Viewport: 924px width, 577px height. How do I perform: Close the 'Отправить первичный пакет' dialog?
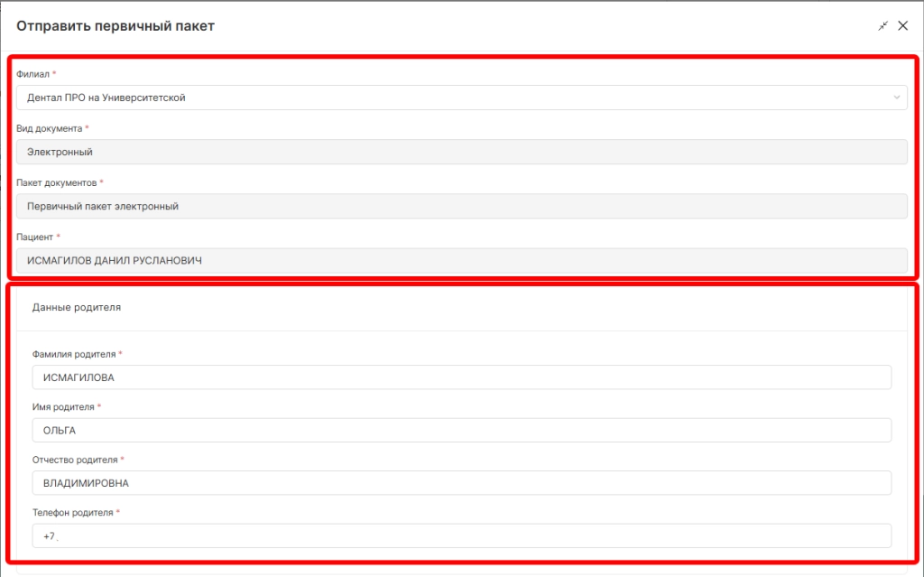902,26
